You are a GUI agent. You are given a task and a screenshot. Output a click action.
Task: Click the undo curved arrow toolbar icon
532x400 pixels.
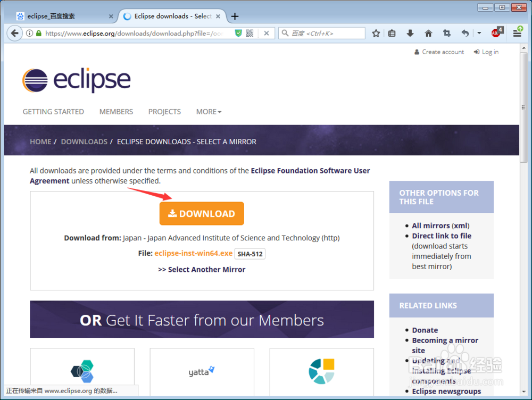coord(465,33)
